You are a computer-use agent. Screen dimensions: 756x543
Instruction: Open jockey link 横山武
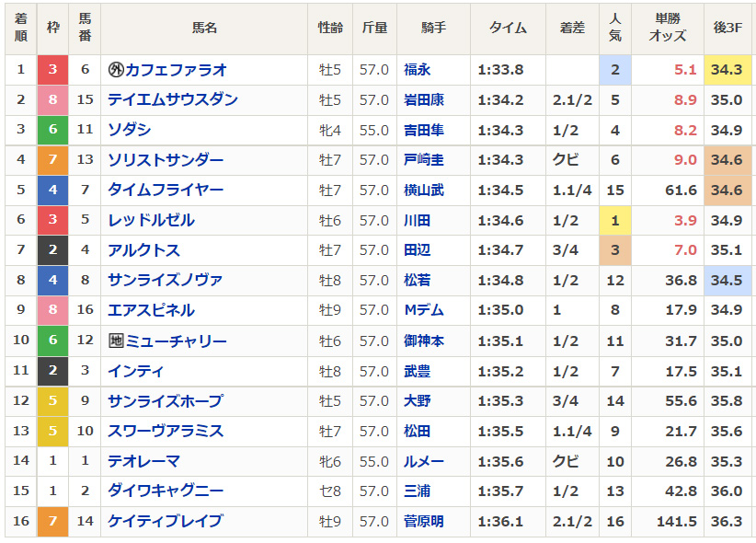tap(424, 190)
